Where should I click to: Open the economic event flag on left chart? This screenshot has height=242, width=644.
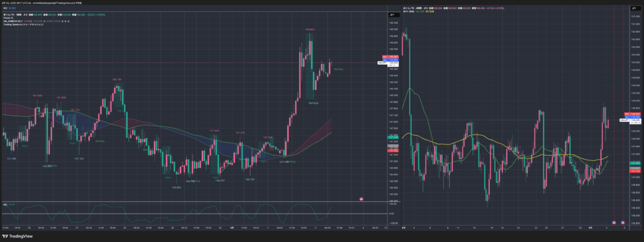[362, 199]
